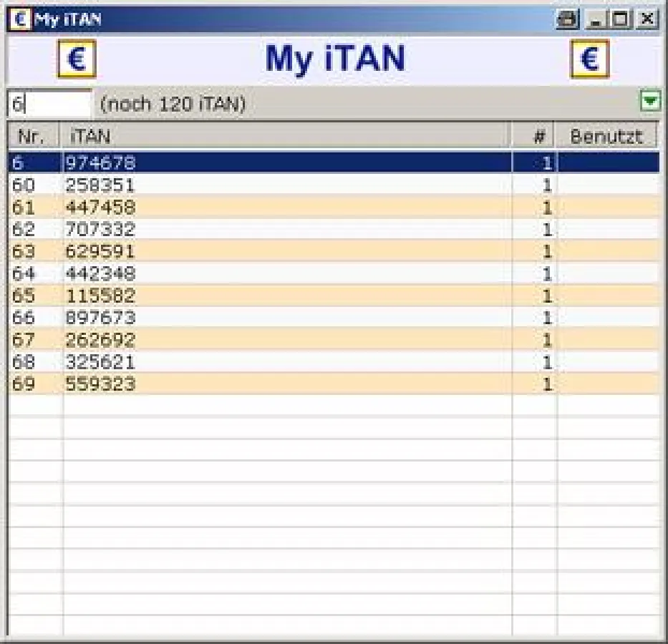Select row 65 with iTAN 115582
668x644 pixels.
coord(215,296)
